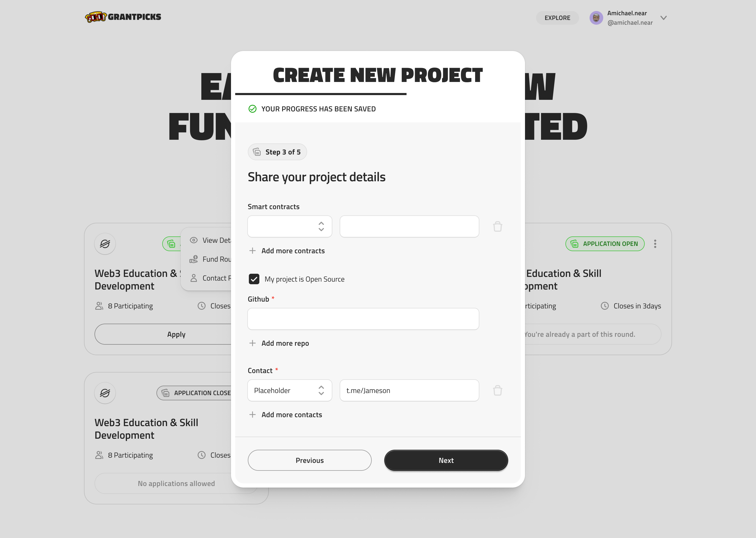Click the GRANTPICKS logo icon

(97, 17)
